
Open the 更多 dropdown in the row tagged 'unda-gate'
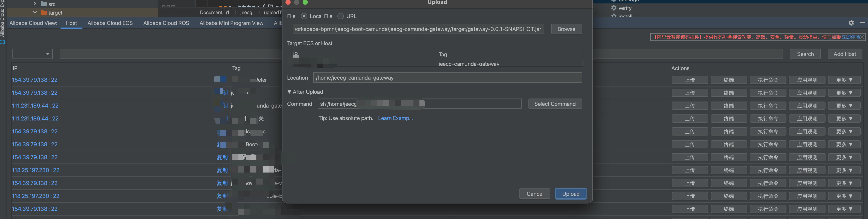(844, 106)
